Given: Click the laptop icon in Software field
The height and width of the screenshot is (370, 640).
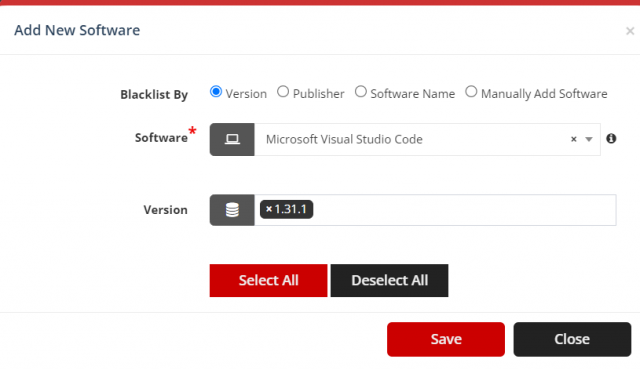Looking at the screenshot, I should tap(232, 140).
